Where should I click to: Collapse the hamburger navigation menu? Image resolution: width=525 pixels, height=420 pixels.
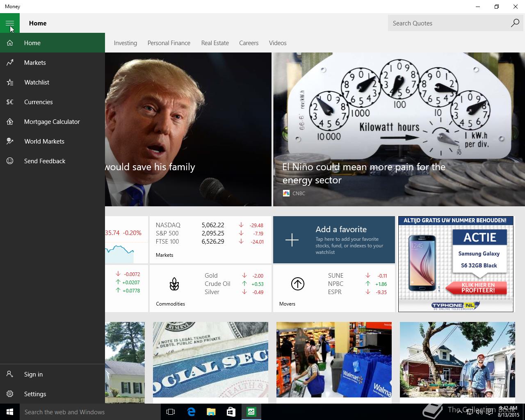coord(10,23)
